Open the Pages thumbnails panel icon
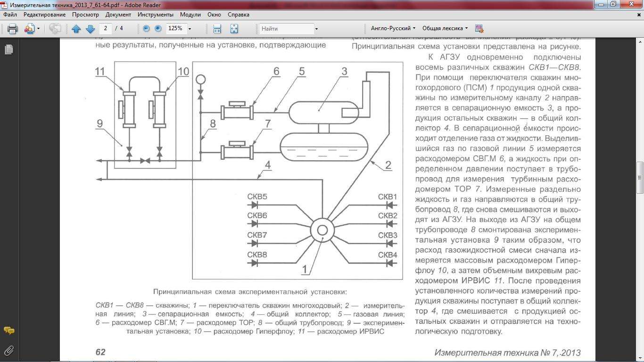Image resolution: width=644 pixels, height=362 pixels. [8, 49]
